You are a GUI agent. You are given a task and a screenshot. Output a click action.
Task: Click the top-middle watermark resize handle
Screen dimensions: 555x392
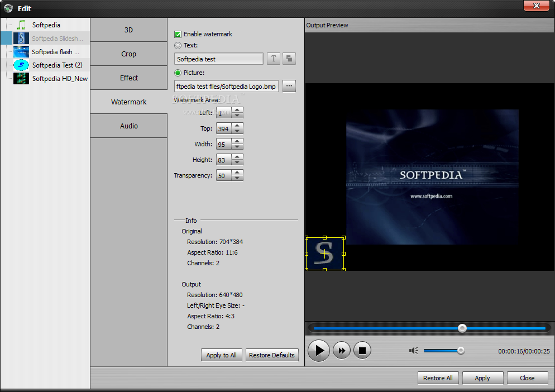click(x=324, y=238)
